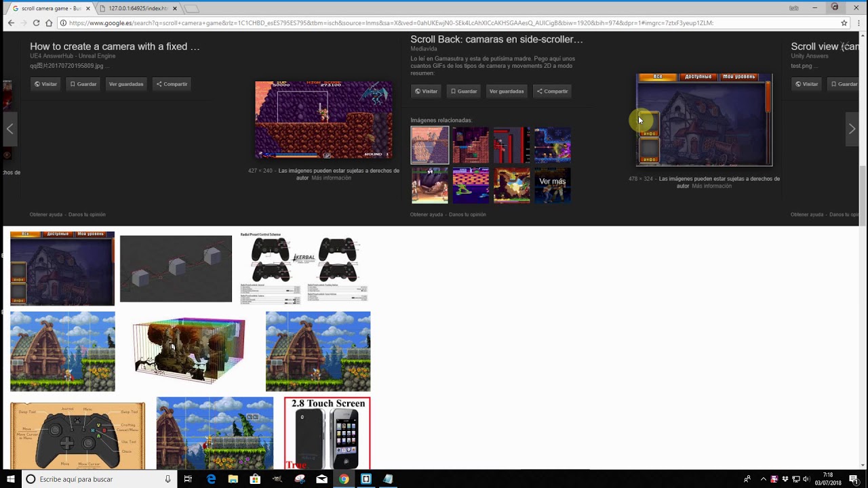Focus the google.es address bar
Screen dimensions: 868x488
coord(448,23)
